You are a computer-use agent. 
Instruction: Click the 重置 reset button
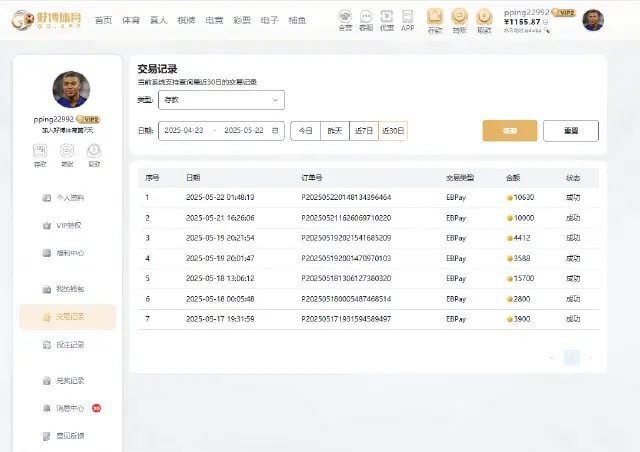click(x=570, y=131)
